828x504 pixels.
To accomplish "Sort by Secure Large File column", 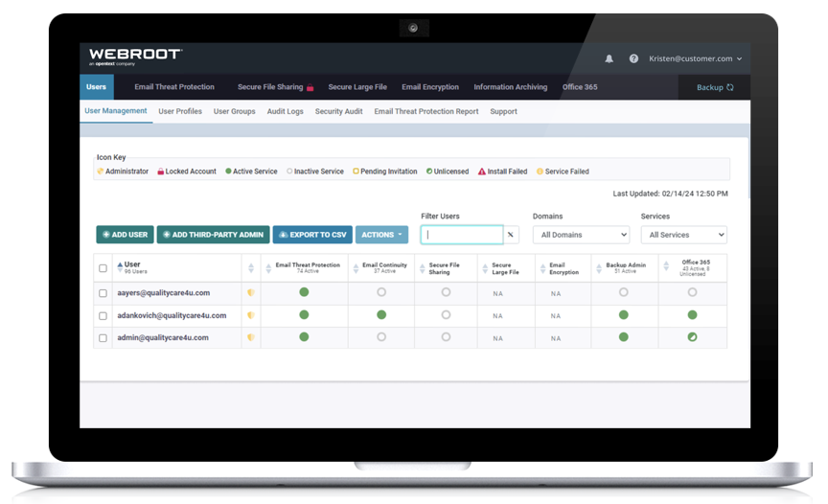I will tap(485, 268).
